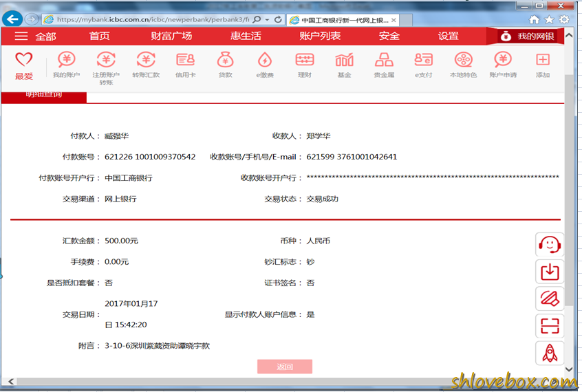Click vertical scrollbar down arrow

(x=569, y=369)
